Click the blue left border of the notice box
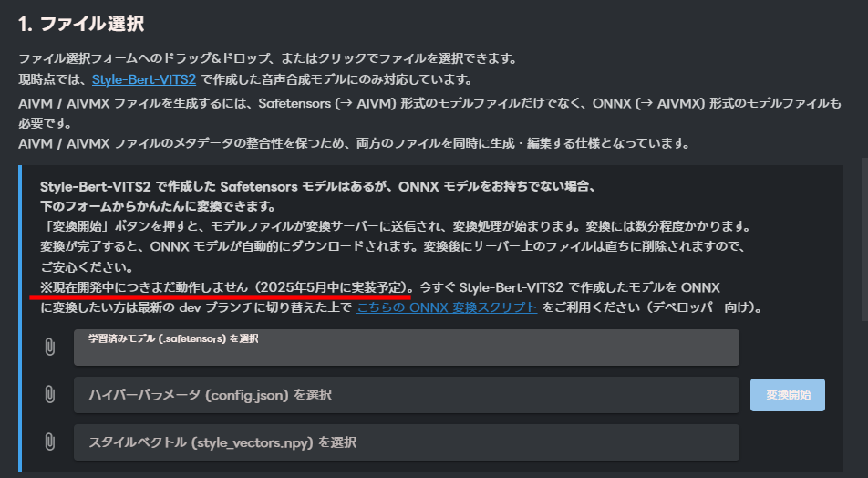 pyautogui.click(x=20, y=318)
